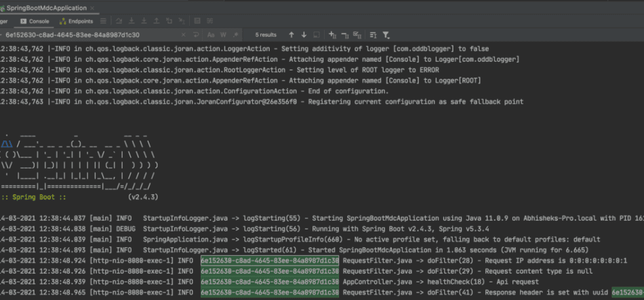Select all occurrences icon
Image resolution: width=644 pixels, height=300 pixels.
357,35
